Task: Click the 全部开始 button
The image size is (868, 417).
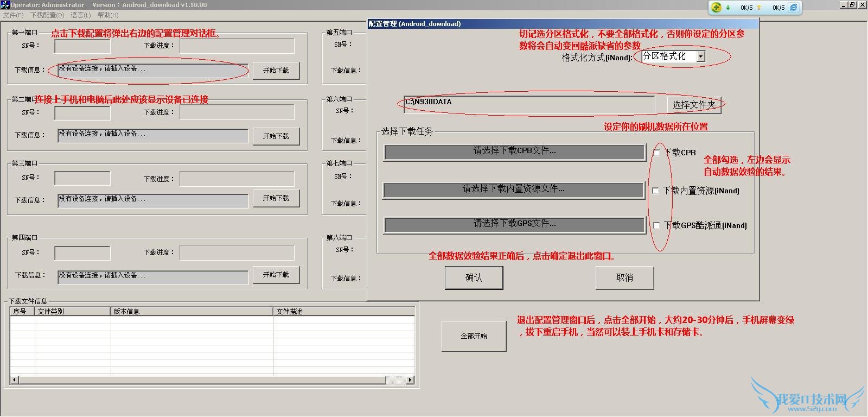Action: point(474,336)
